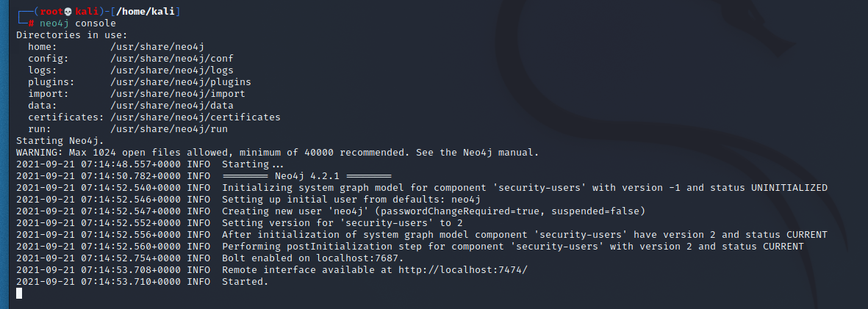This screenshot has width=868, height=309.
Task: Click the terminal cursor block at bottom
Action: (x=19, y=293)
